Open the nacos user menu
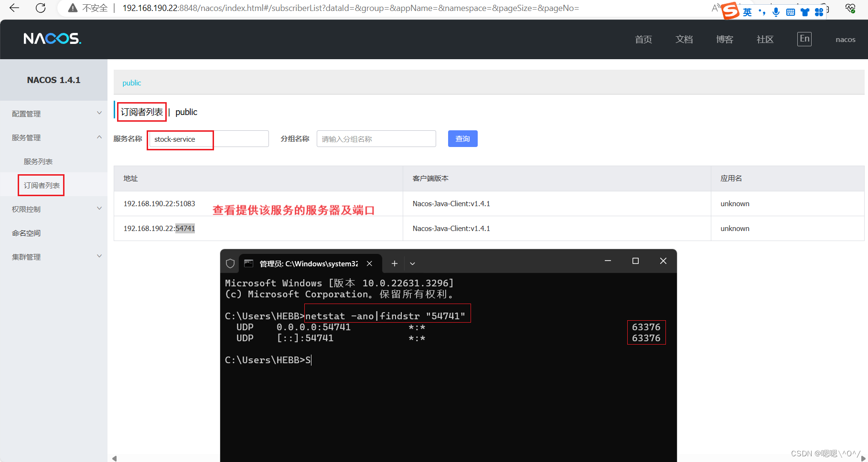Viewport: 868px width, 462px height. click(846, 40)
